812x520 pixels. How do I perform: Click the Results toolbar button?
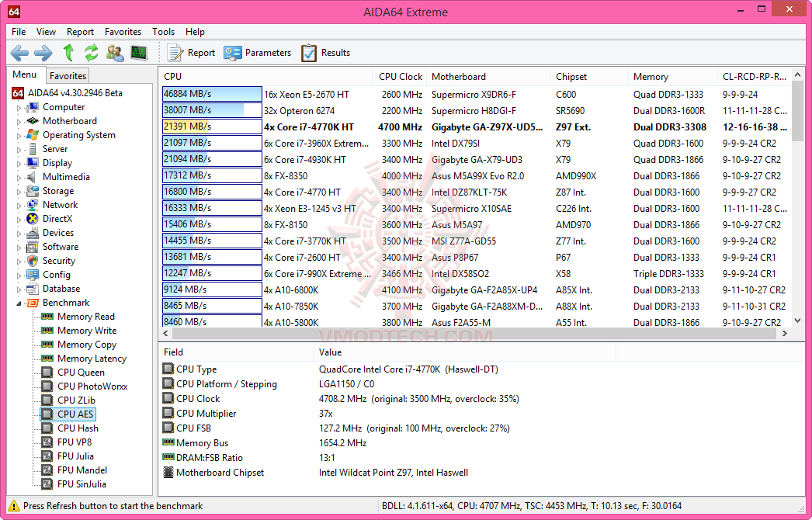[x=326, y=52]
